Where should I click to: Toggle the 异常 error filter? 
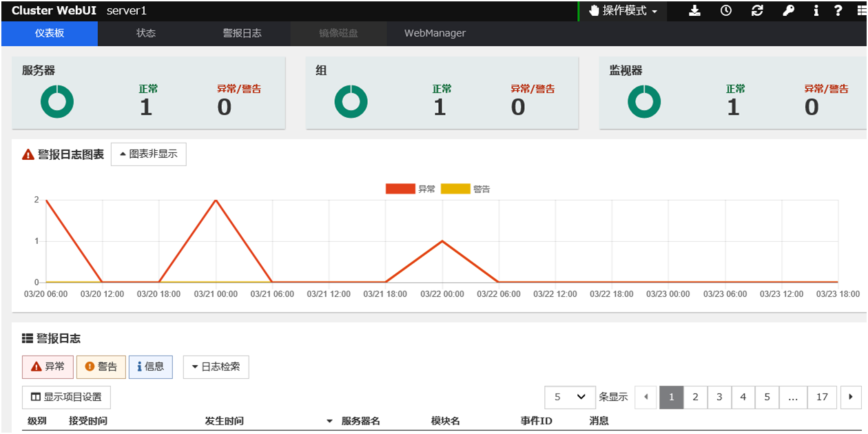coord(48,366)
